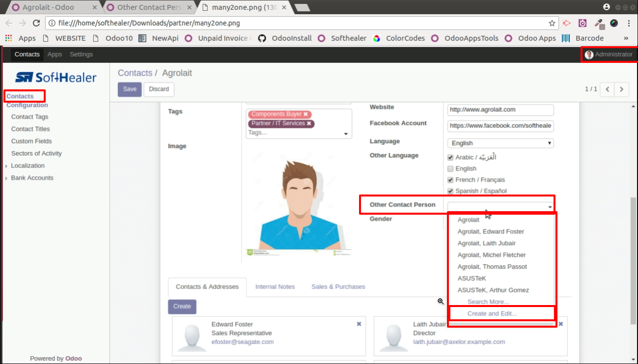The image size is (638, 364).
Task: Open the Language select box
Action: point(500,143)
